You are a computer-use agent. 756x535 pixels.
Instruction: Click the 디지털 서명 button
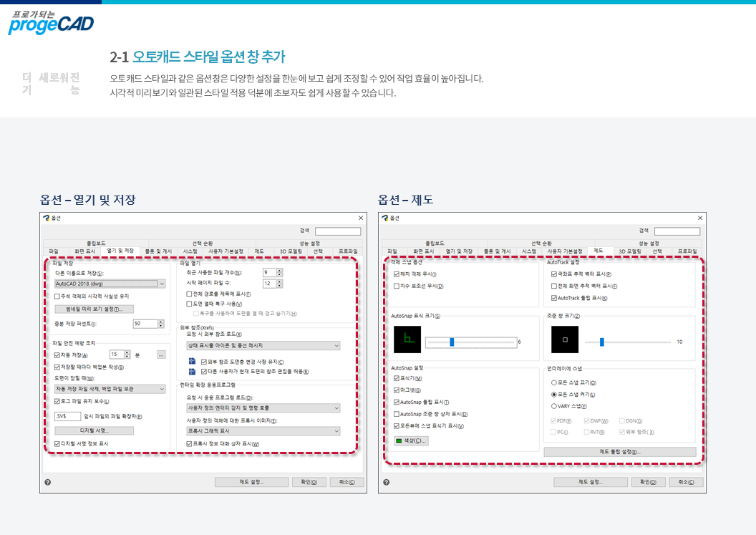pyautogui.click(x=94, y=431)
